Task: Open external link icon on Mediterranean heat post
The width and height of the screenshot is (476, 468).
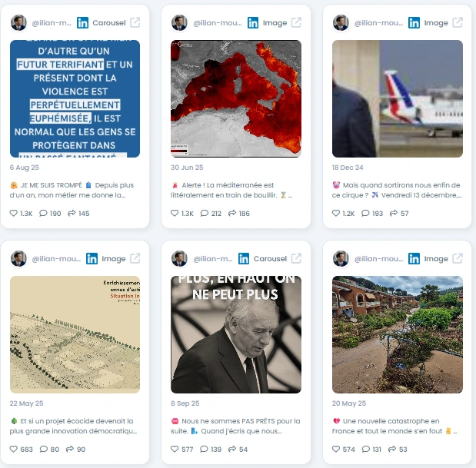Action: click(x=296, y=22)
